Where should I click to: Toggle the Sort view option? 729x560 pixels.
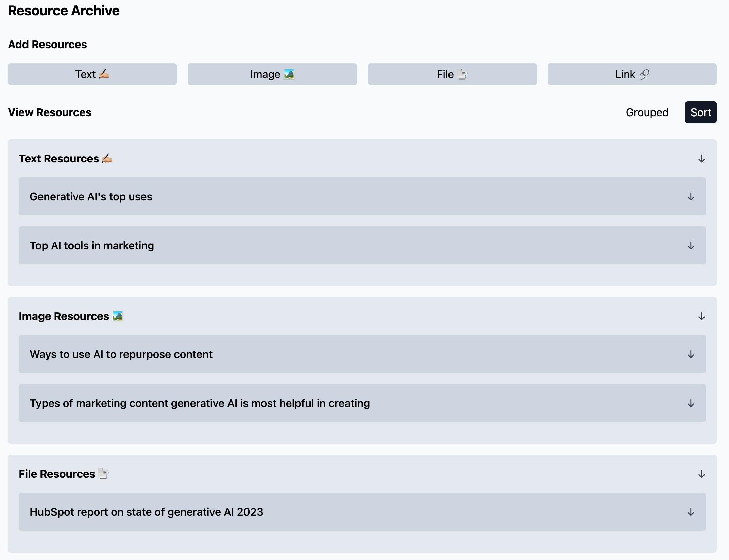tap(700, 112)
